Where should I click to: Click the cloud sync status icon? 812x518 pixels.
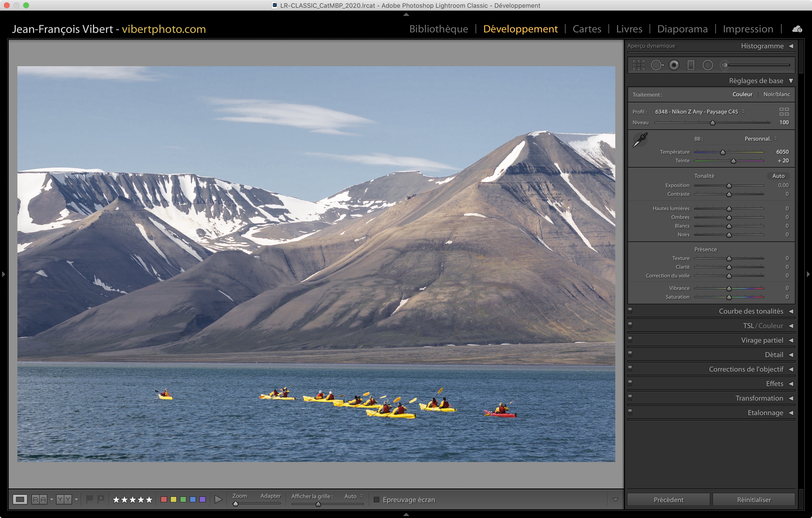click(x=797, y=29)
